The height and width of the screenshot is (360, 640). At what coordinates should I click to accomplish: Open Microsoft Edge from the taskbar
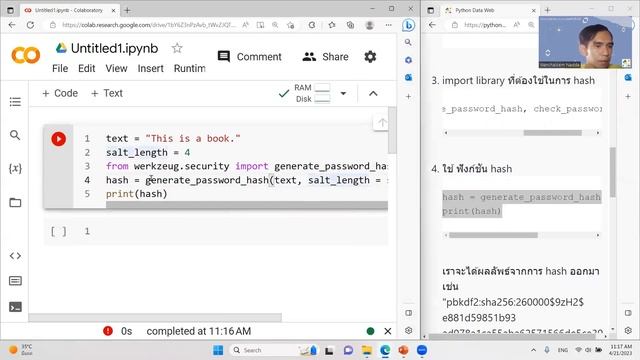(385, 350)
